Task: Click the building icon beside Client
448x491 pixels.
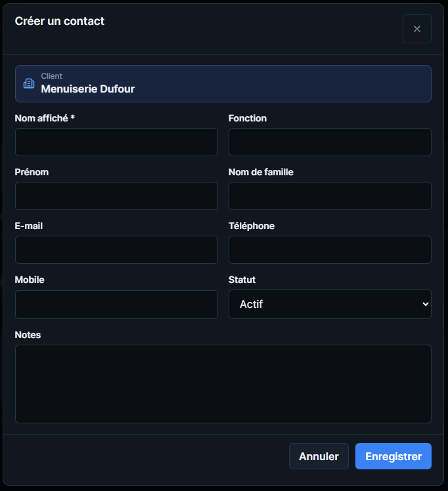Action: (29, 83)
